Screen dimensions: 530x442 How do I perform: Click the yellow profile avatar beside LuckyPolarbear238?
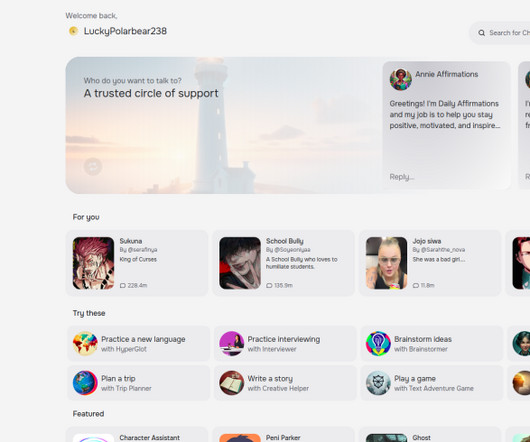click(x=73, y=31)
